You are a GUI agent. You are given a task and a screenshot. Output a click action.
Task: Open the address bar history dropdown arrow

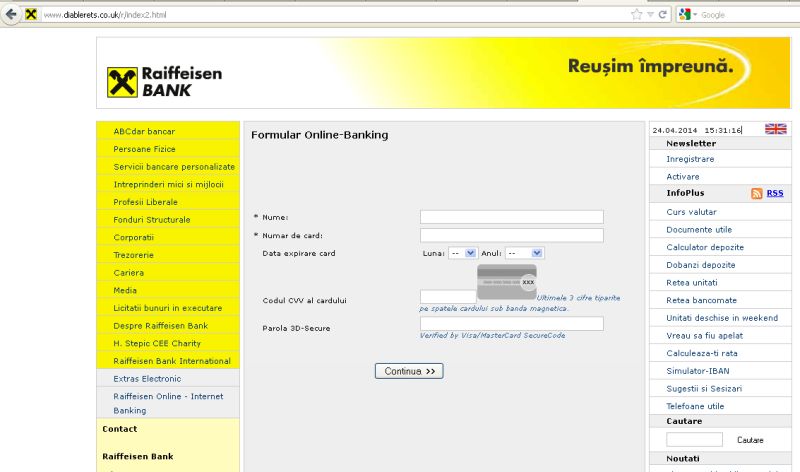click(x=650, y=15)
